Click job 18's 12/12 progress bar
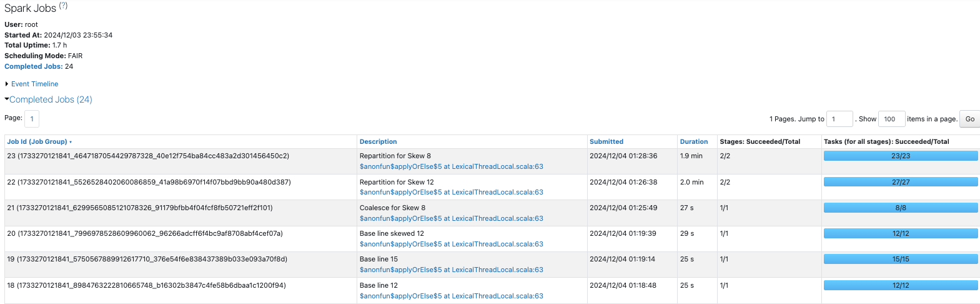The image size is (980, 304). pyautogui.click(x=901, y=285)
